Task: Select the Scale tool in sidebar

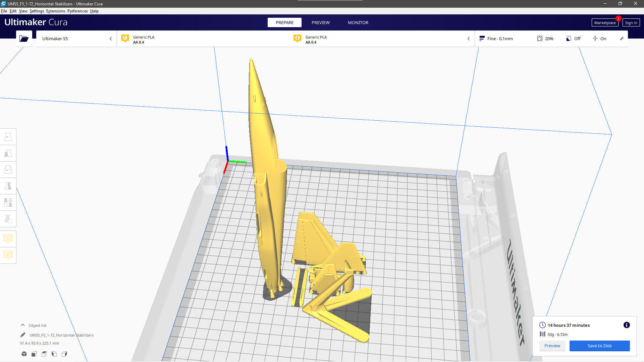Action: [8, 153]
